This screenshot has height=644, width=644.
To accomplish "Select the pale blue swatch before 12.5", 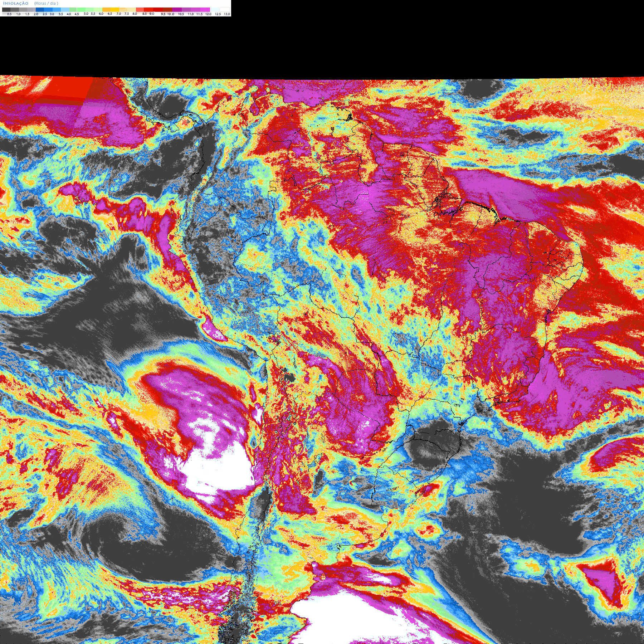I will click(x=215, y=10).
